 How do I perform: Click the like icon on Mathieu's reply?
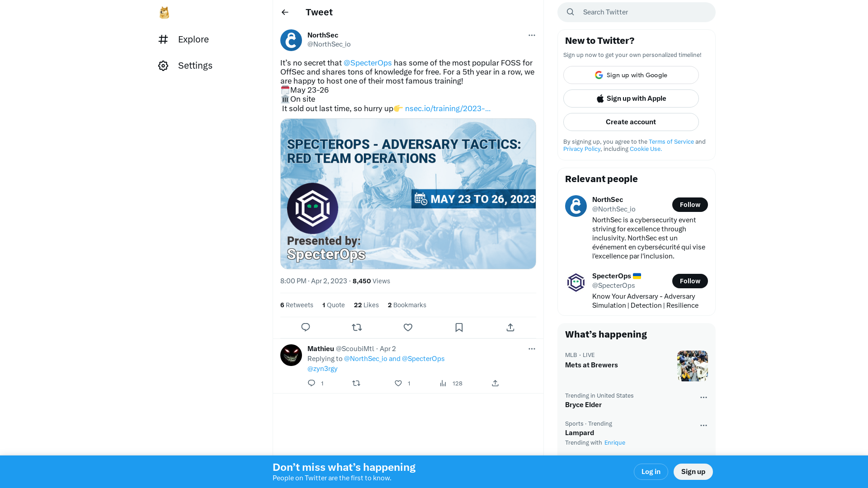[398, 383]
